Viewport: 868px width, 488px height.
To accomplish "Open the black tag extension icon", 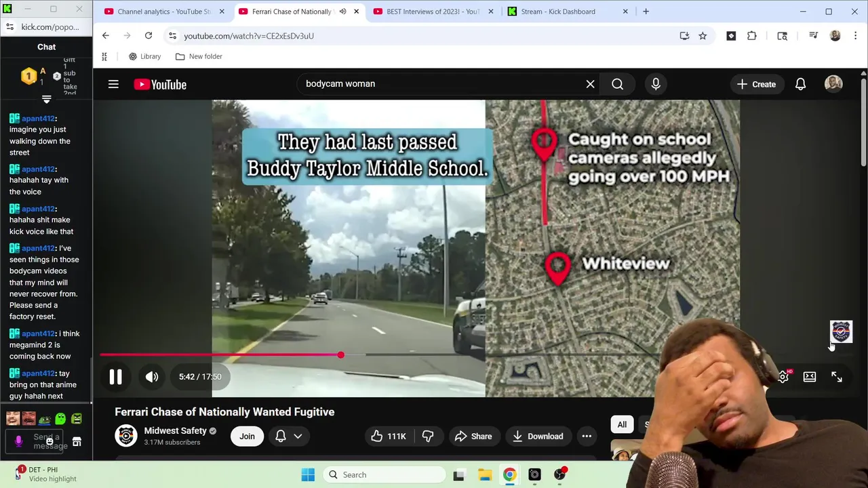I will point(731,36).
